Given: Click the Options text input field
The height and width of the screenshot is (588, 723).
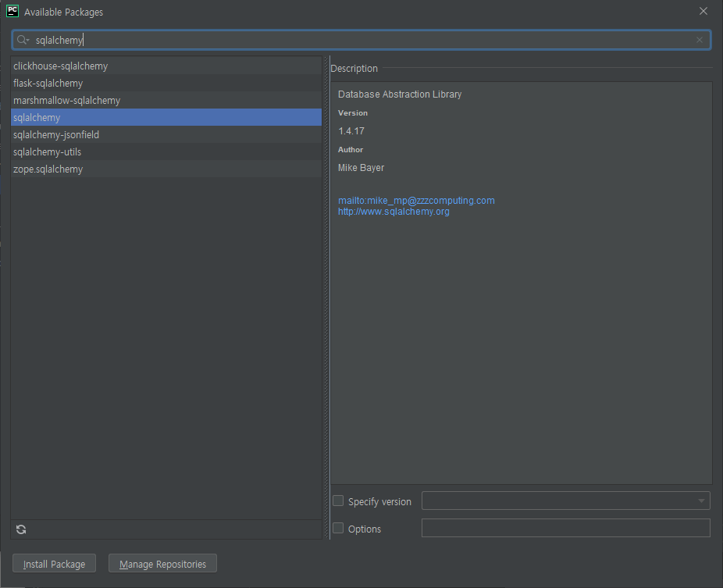Looking at the screenshot, I should click(x=566, y=528).
